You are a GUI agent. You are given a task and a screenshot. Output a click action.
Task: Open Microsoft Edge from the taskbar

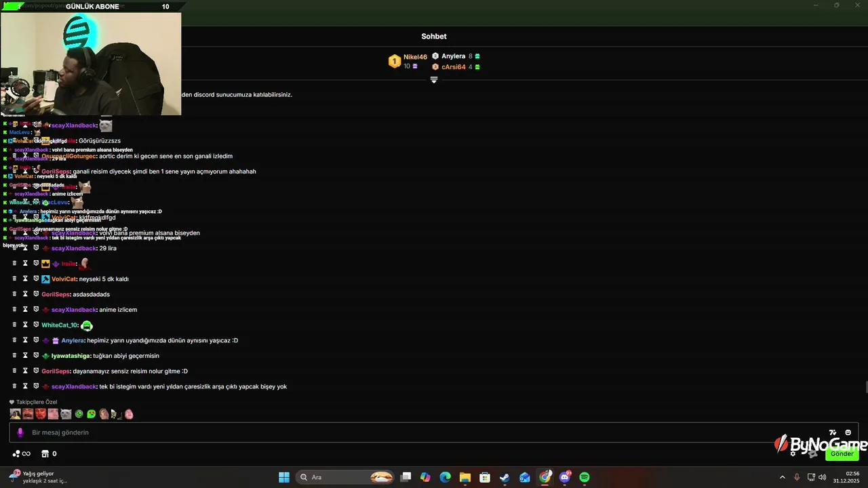click(445, 477)
